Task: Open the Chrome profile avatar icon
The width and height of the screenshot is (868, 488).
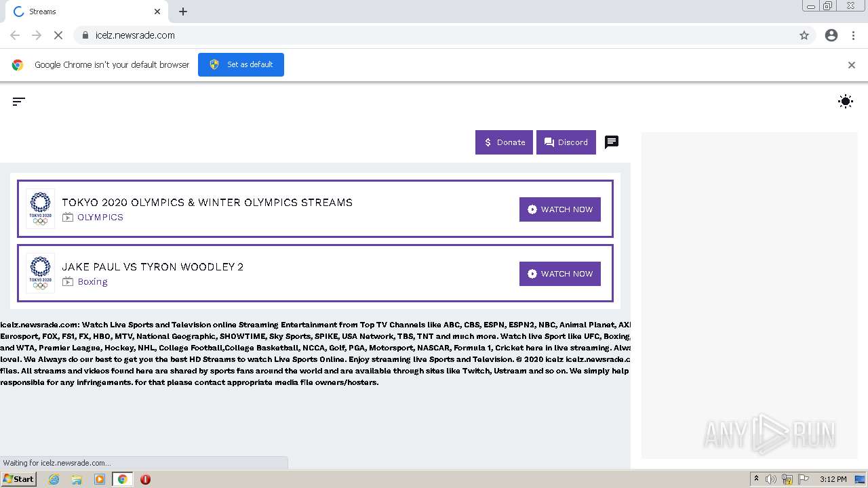Action: coord(831,35)
